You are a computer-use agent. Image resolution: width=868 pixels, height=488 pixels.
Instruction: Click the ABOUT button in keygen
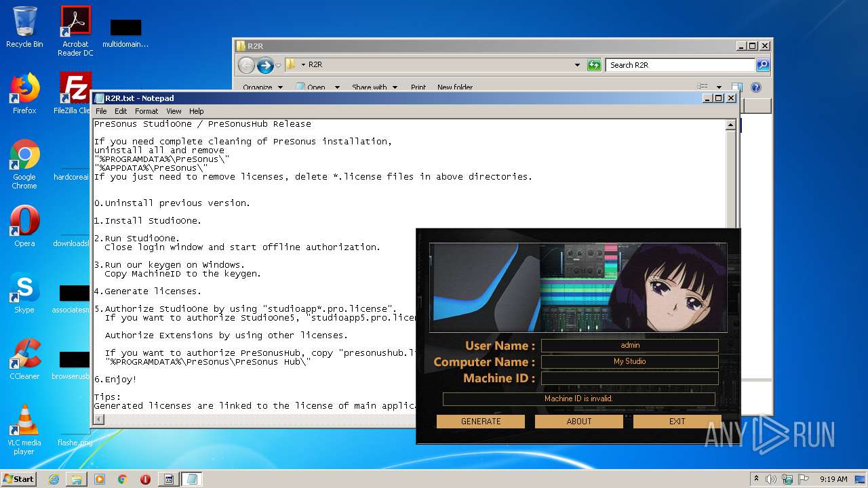pos(579,421)
